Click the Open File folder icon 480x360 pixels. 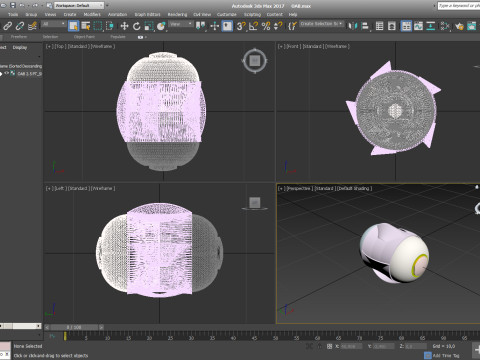(x=3, y=5)
